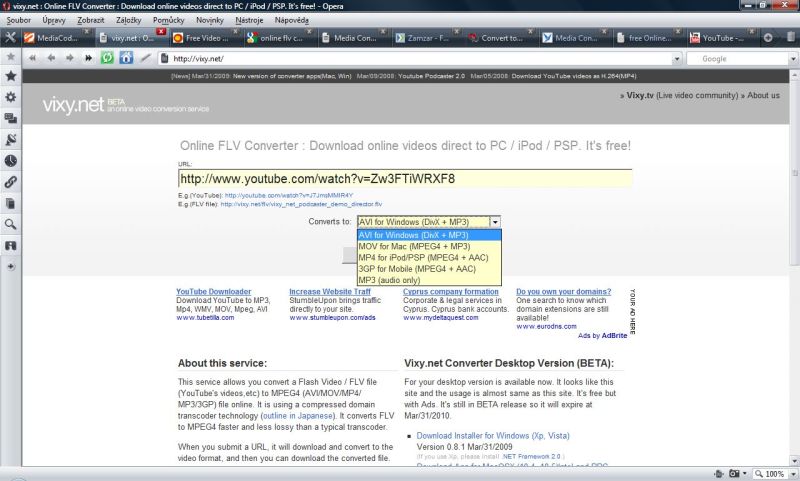This screenshot has width=800, height=481.
Task: Open the Google search engine dropdown
Action: [x=793, y=59]
